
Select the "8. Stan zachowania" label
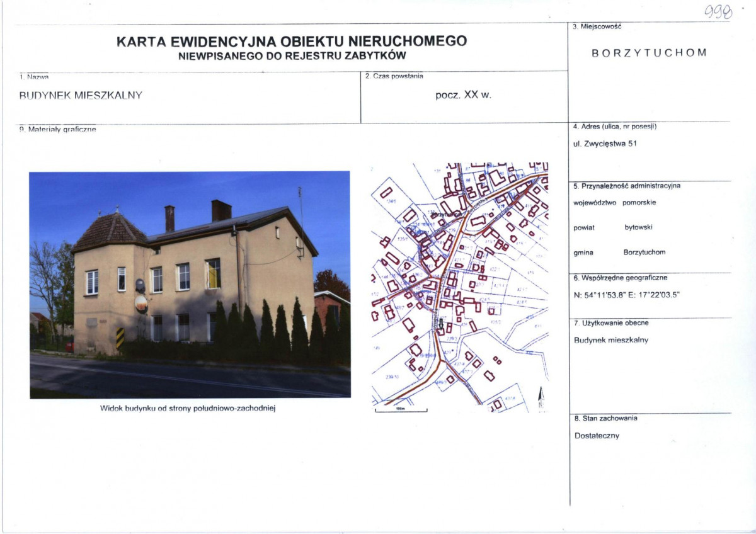tap(605, 418)
